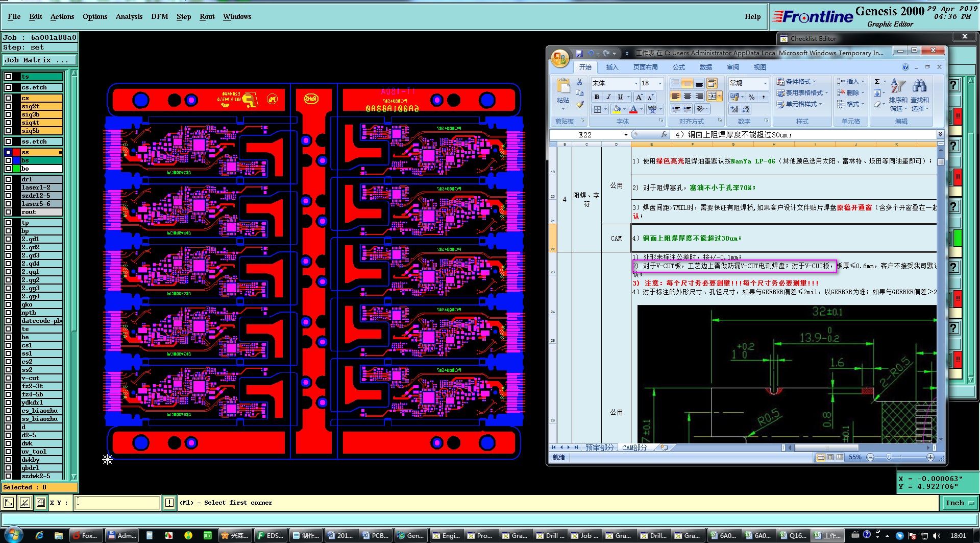The width and height of the screenshot is (980, 543).
Task: Click the 删除 delete cells button
Action: 850,93
